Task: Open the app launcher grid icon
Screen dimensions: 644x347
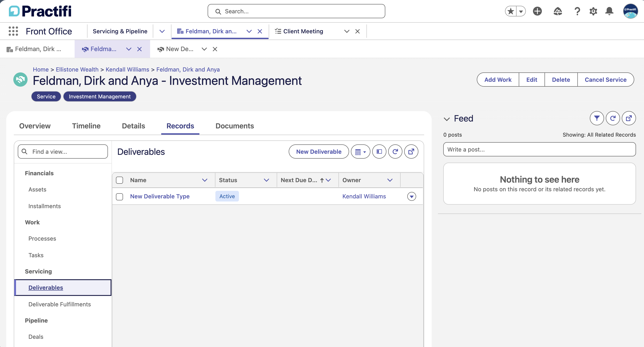Action: click(x=13, y=31)
